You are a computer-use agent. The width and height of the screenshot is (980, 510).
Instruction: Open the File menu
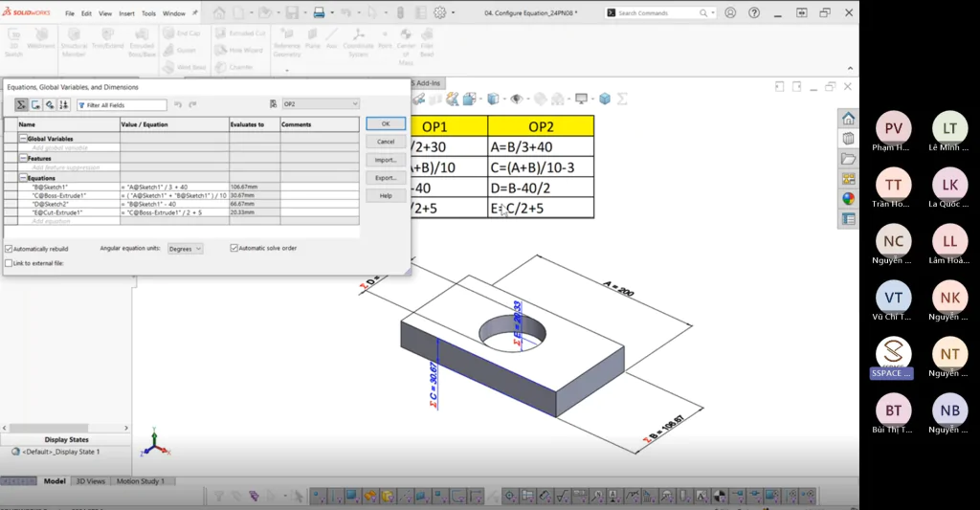[x=69, y=13]
